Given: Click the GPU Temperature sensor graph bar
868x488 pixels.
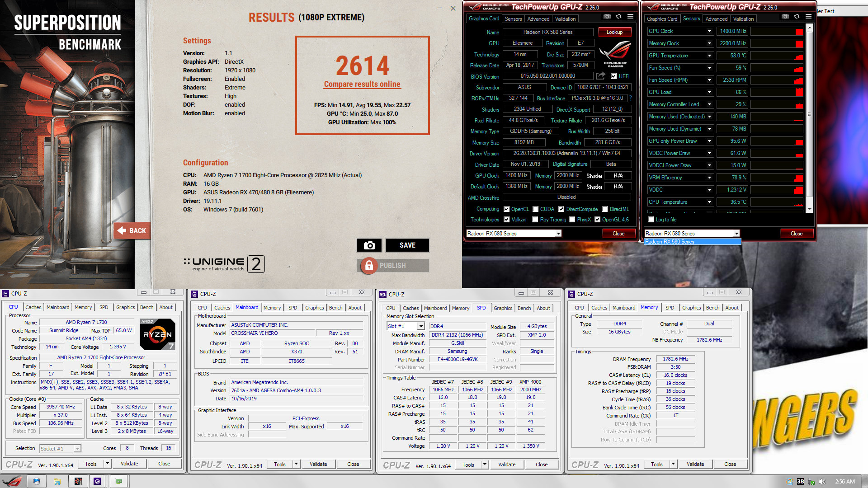Looking at the screenshot, I should coord(777,56).
